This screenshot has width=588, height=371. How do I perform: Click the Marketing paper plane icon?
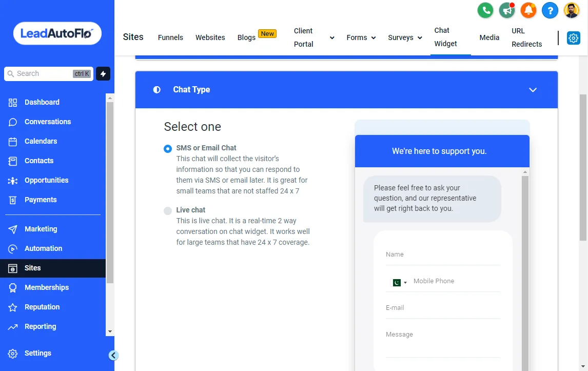tap(13, 229)
